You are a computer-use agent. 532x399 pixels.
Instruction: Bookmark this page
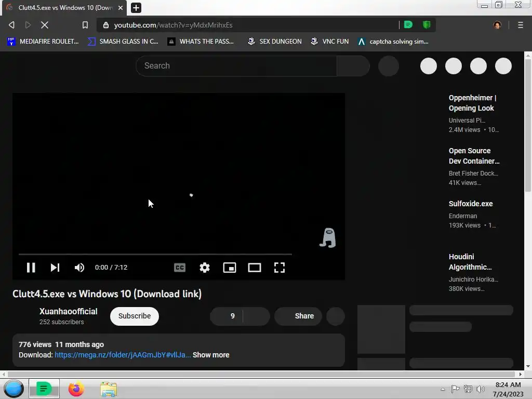click(85, 25)
